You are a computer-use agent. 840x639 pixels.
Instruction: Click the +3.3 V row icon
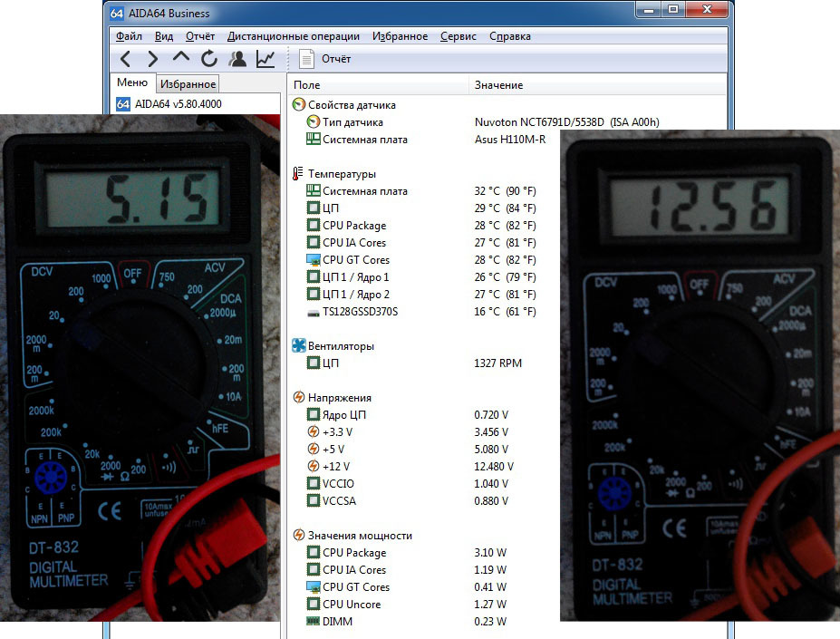click(x=314, y=431)
